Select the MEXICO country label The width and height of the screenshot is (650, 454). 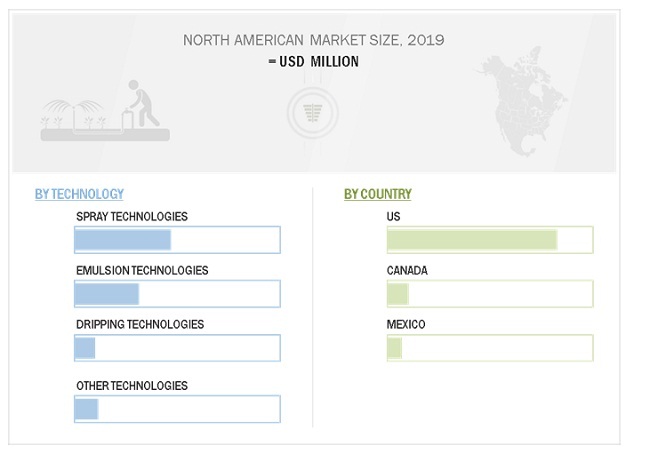tap(406, 324)
